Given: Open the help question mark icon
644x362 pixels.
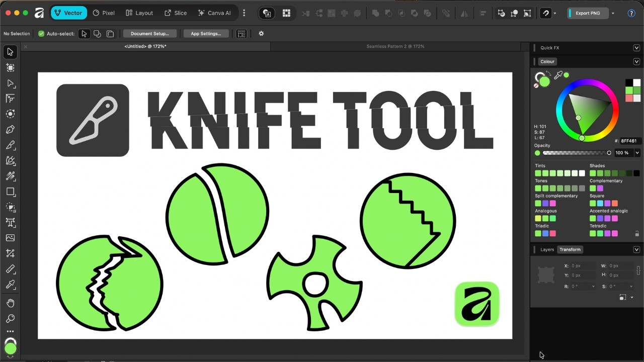Looking at the screenshot, I should click(631, 13).
